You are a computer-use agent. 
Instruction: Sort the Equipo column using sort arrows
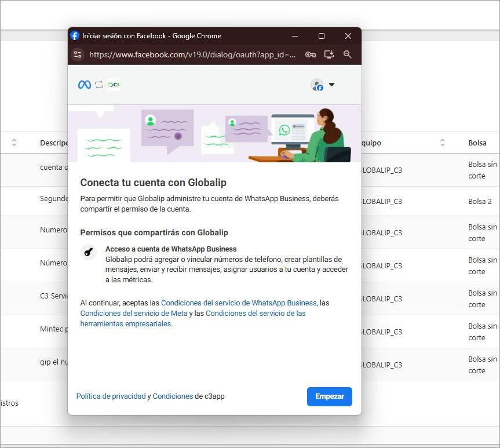click(442, 143)
